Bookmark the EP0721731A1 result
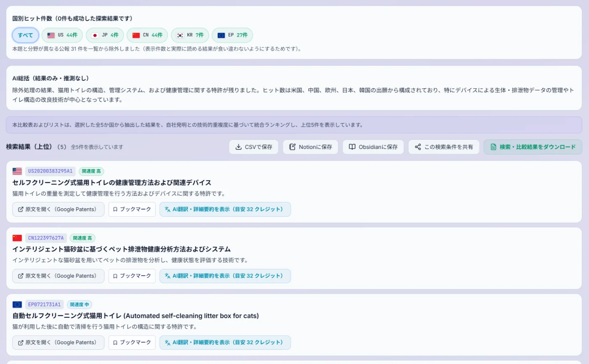 pos(132,342)
